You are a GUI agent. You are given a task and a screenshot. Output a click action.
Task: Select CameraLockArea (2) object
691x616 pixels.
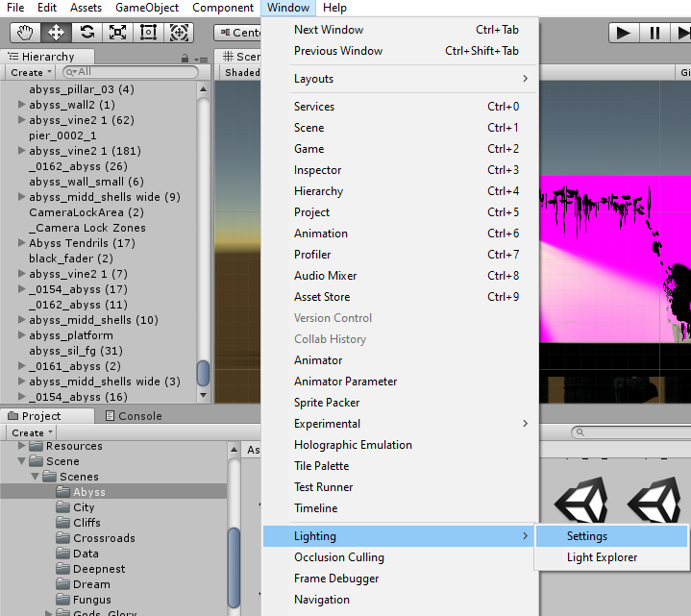(86, 212)
